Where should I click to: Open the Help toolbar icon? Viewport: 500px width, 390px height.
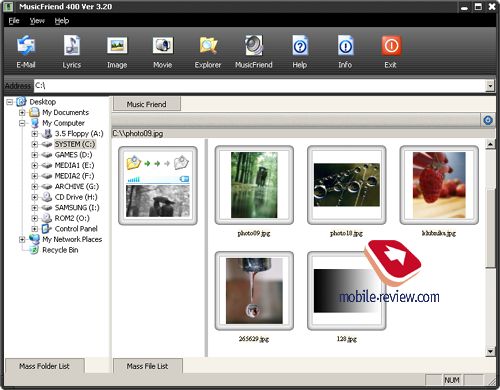(x=300, y=45)
